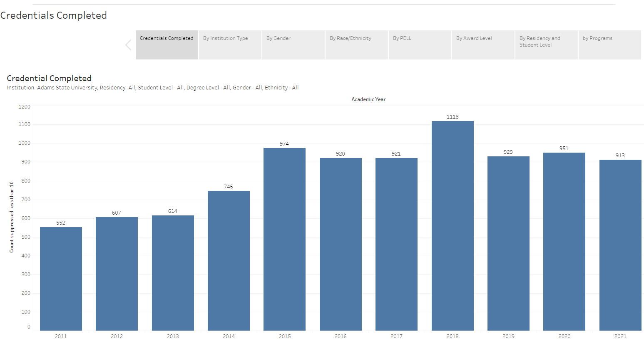This screenshot has height=346, width=644.
Task: Select the 2019 bar labeled 929
Action: [x=508, y=243]
